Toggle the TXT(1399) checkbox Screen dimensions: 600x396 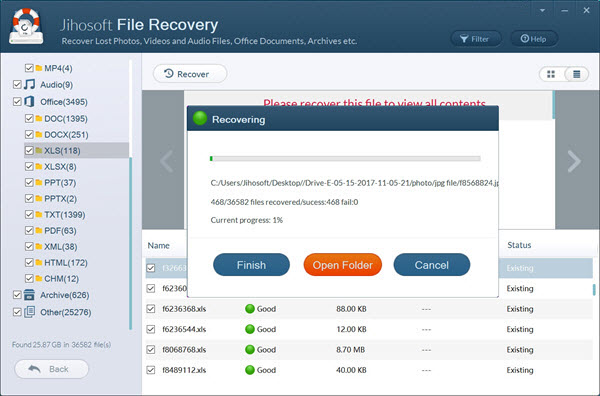click(29, 214)
